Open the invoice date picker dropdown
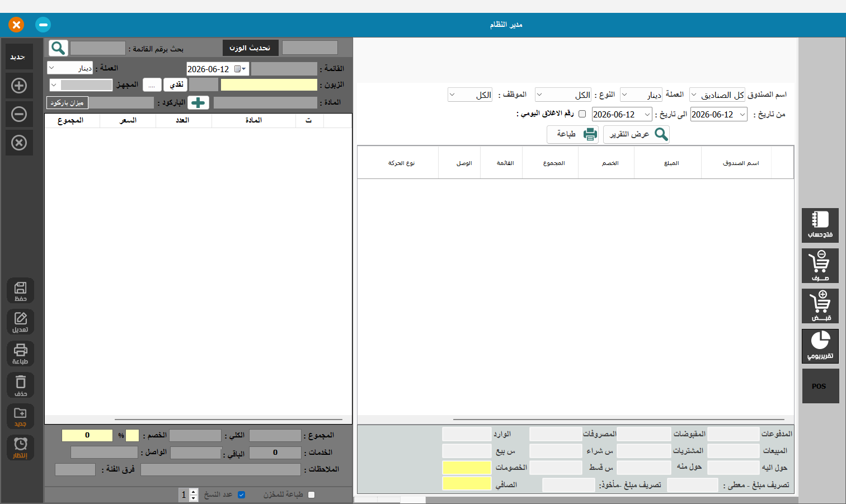The width and height of the screenshot is (846, 504). coord(241,69)
